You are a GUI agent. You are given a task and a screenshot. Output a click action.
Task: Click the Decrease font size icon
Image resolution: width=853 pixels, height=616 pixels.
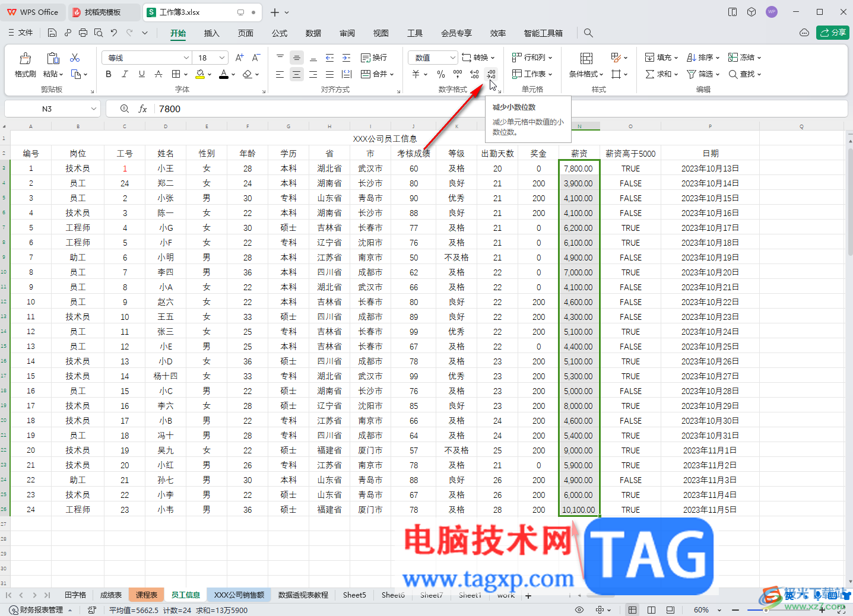click(256, 58)
